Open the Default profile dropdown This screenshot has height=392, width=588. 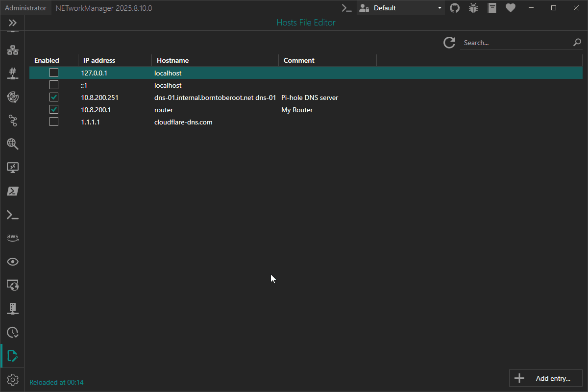point(401,8)
